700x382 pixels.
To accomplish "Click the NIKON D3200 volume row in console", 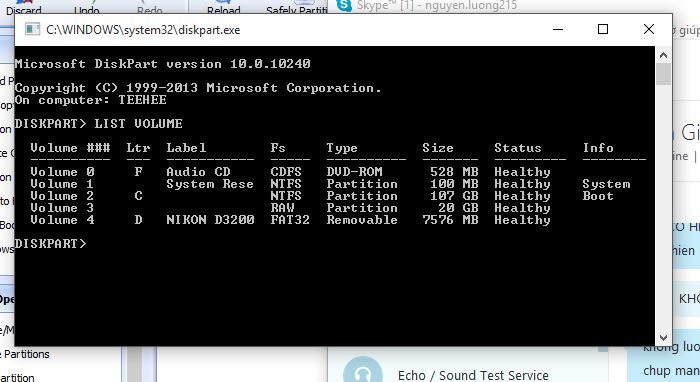I will [x=290, y=220].
